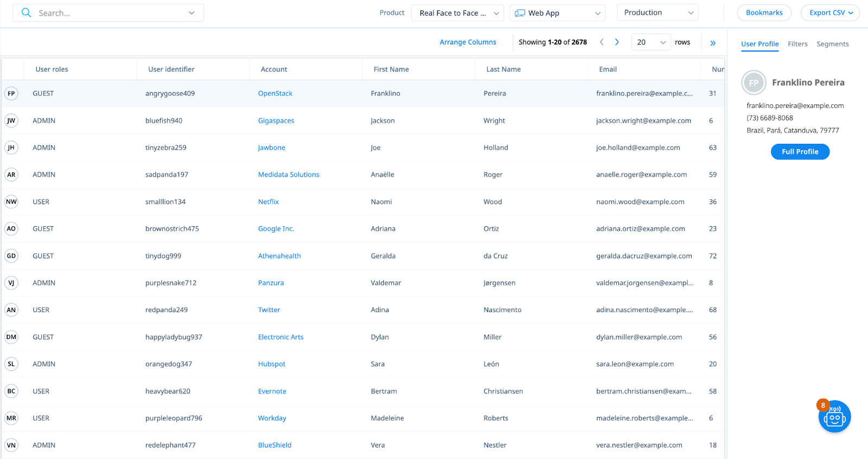Click SL row avatar badge
Image resolution: width=868 pixels, height=459 pixels.
click(x=11, y=364)
